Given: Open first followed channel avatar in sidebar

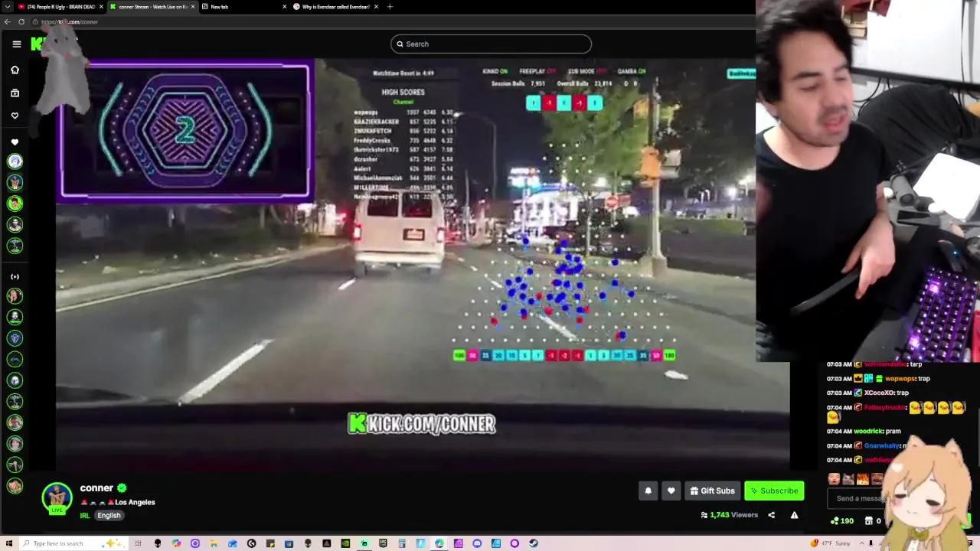Looking at the screenshot, I should 15,161.
